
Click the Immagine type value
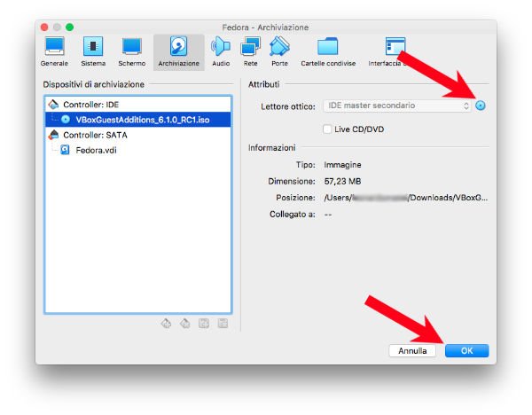tap(342, 165)
